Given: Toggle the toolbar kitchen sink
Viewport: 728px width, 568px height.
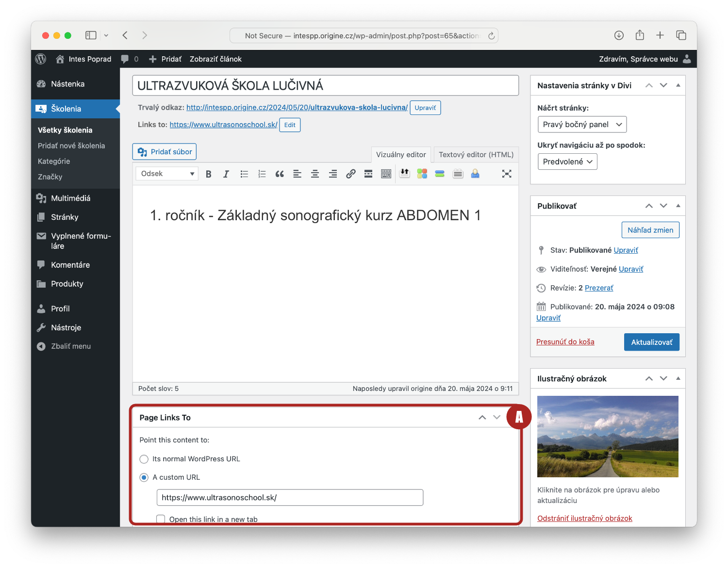Looking at the screenshot, I should click(x=386, y=174).
